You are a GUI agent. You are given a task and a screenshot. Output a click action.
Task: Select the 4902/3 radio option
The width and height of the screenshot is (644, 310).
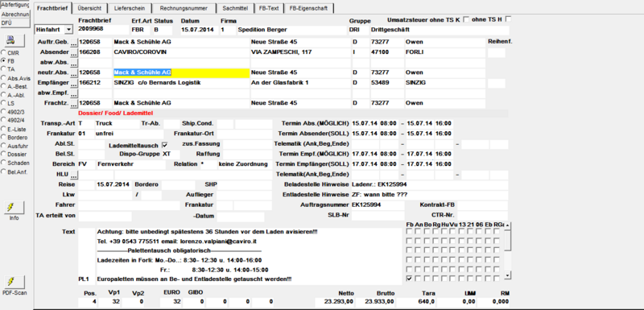click(4, 111)
